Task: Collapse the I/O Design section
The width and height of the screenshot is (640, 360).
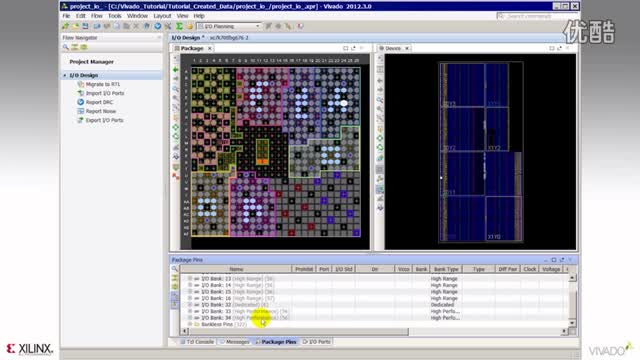Action: 65,76
